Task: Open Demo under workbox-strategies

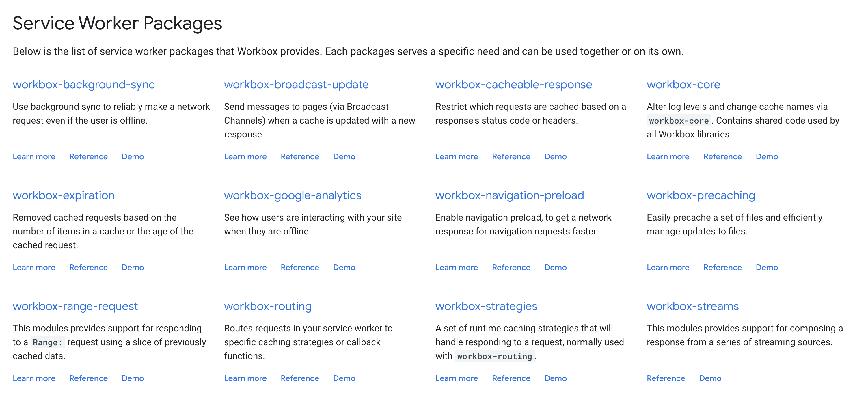Action: click(x=555, y=378)
